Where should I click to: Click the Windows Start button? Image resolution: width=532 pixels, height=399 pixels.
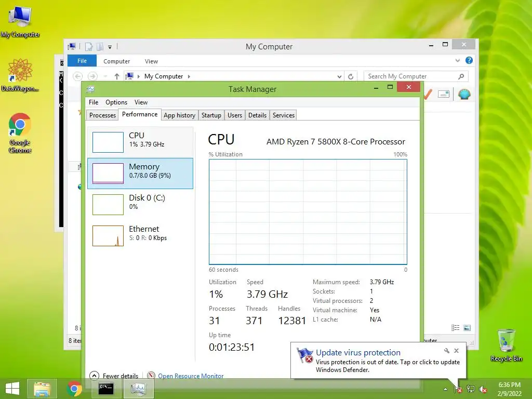pyautogui.click(x=12, y=388)
